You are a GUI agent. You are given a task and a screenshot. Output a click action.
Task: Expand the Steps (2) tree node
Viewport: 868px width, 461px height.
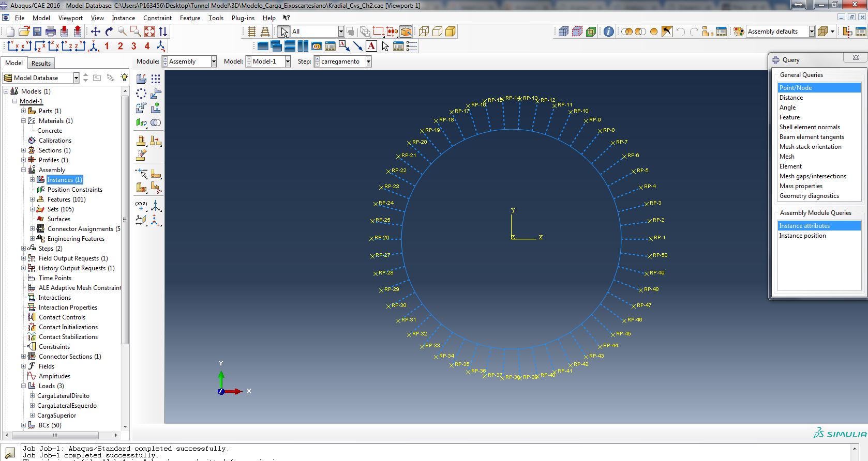[23, 249]
